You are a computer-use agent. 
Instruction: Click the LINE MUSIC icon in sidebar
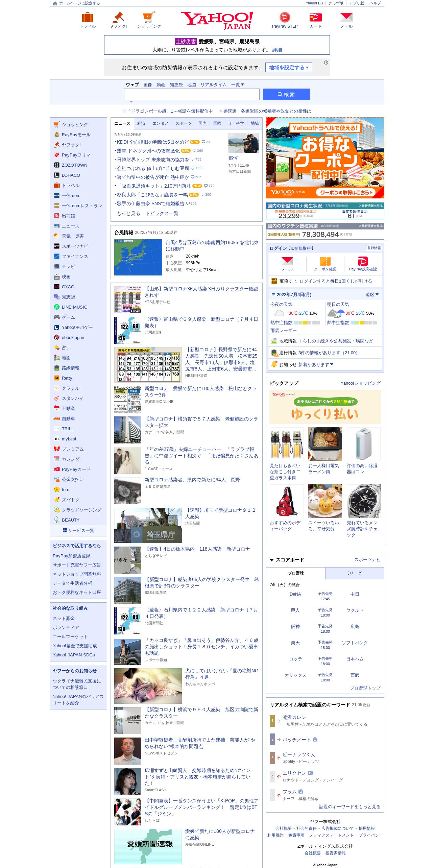point(56,307)
